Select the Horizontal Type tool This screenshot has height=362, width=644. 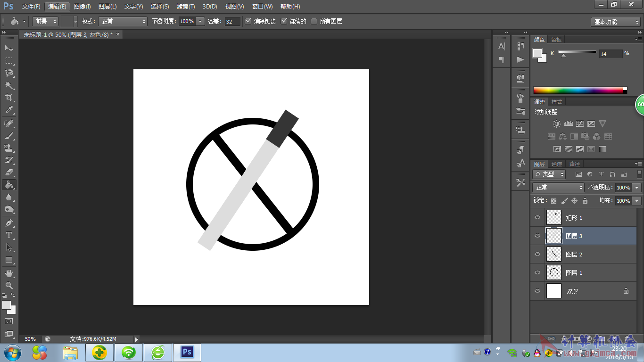click(x=9, y=235)
